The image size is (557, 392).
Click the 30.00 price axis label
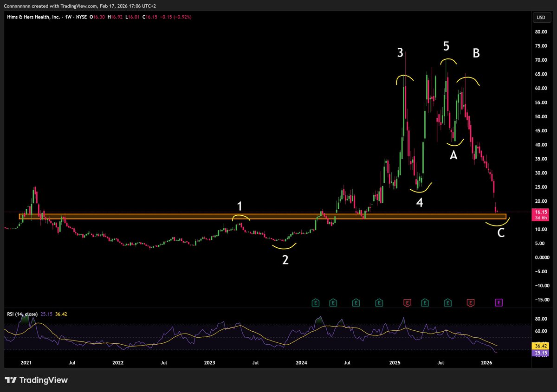[540, 173]
